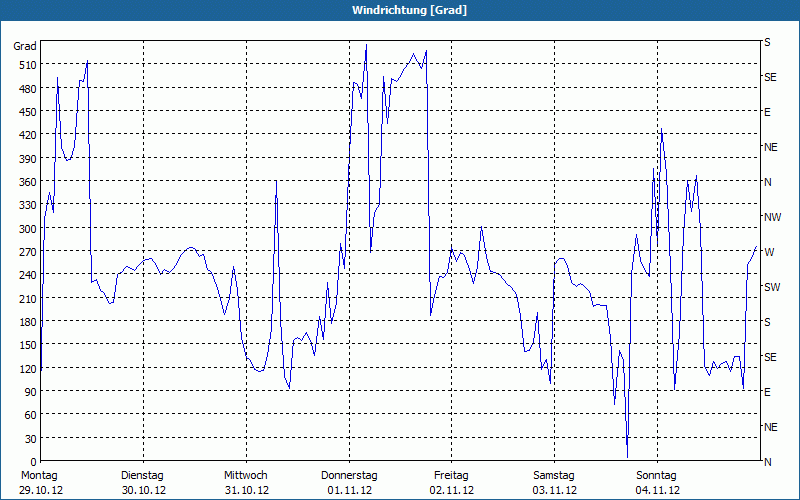Viewport: 800px width, 500px height.
Task: Select the 01.11.12 date label
Action: [349, 490]
